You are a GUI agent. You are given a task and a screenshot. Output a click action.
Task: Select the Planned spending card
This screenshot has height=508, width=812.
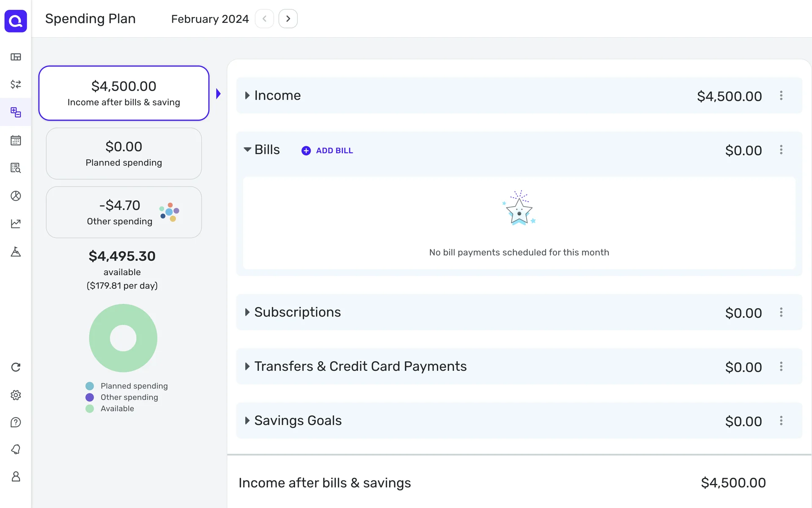123,154
